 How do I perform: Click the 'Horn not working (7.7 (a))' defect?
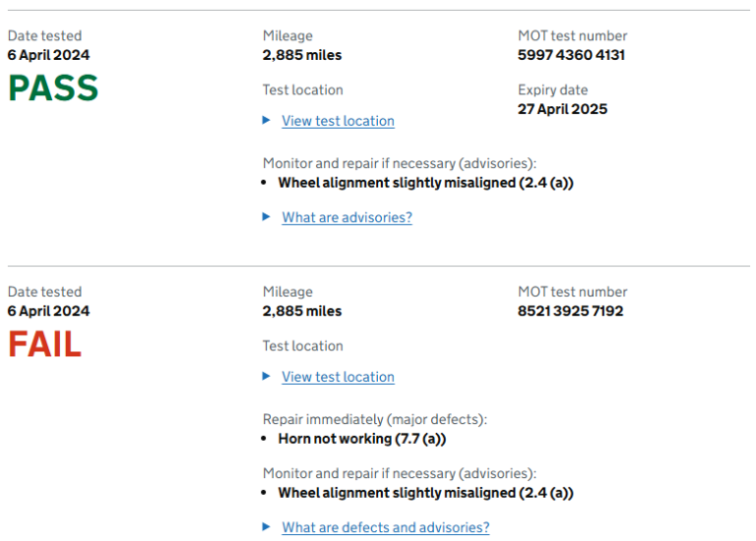pyautogui.click(x=361, y=439)
